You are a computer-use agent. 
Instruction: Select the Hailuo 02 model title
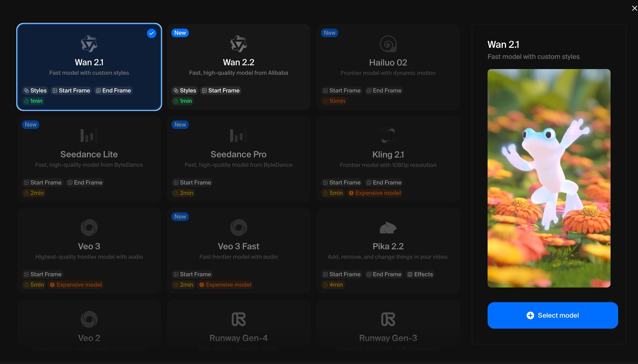(x=388, y=62)
